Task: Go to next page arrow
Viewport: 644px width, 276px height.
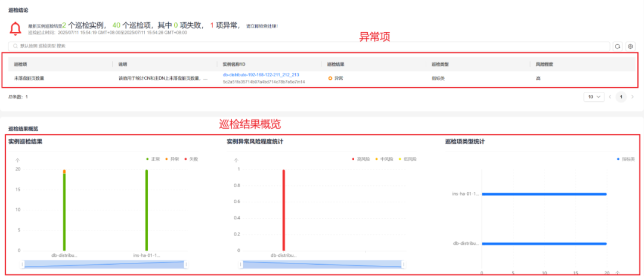Action: point(632,97)
